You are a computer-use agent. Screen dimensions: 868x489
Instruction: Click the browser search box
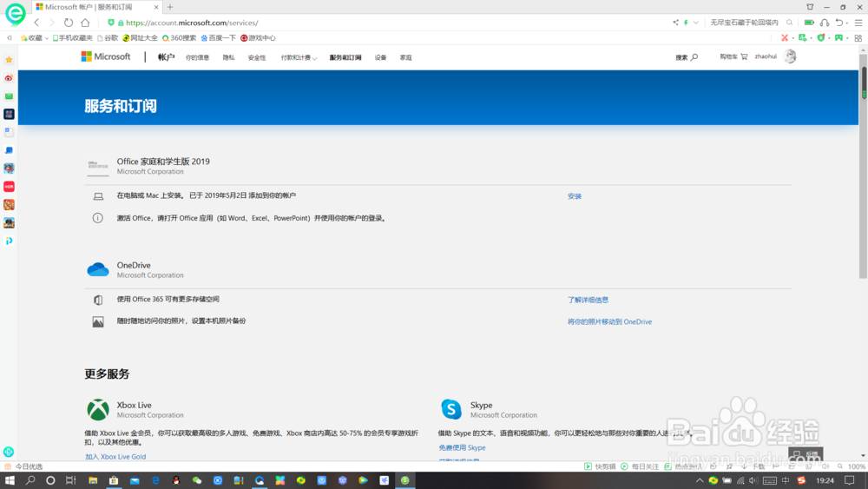click(745, 23)
